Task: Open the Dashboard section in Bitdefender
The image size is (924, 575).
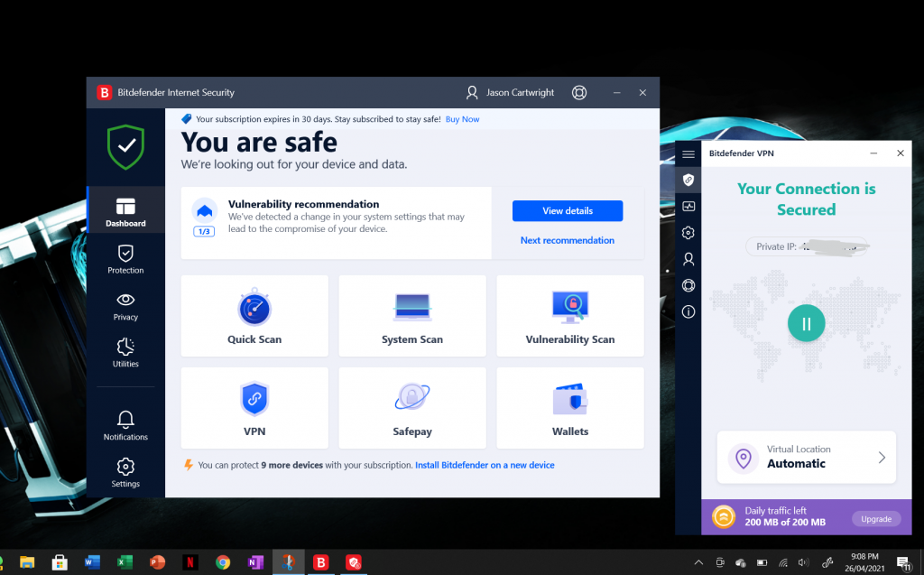Action: click(125, 209)
